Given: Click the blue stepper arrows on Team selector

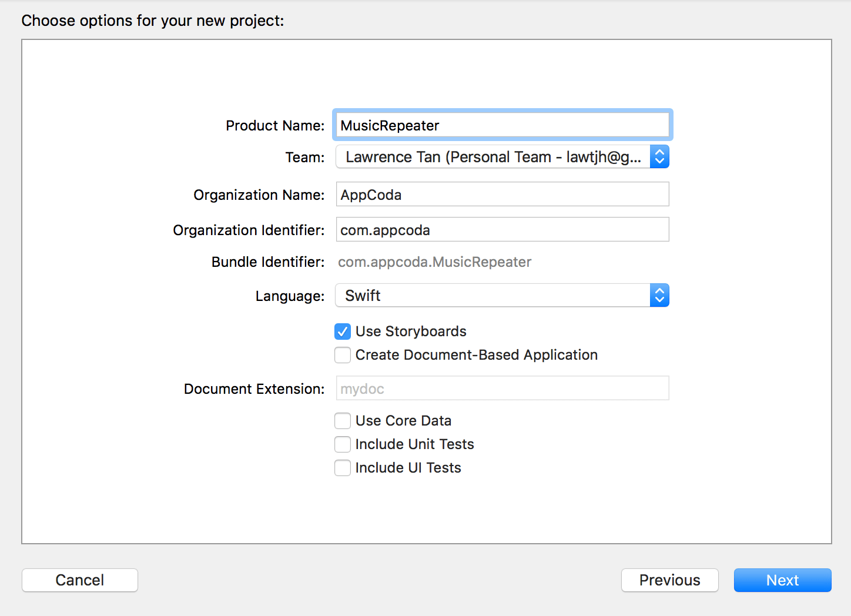Looking at the screenshot, I should click(659, 157).
